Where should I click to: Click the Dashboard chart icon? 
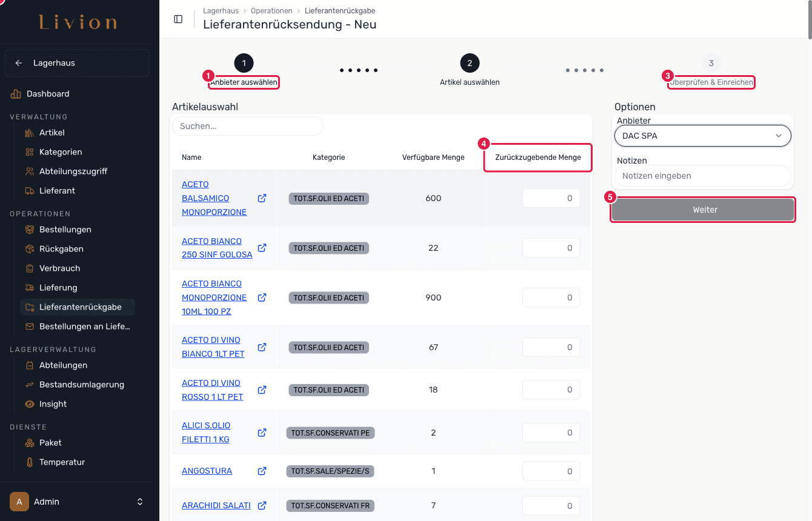pyautogui.click(x=16, y=94)
